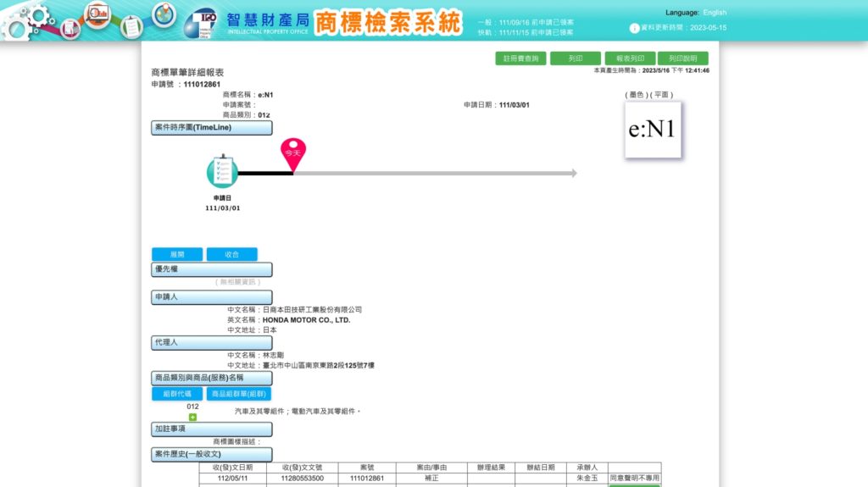Image resolution: width=868 pixels, height=487 pixels.
Task: Click document number cell 11280553500
Action: tap(303, 479)
